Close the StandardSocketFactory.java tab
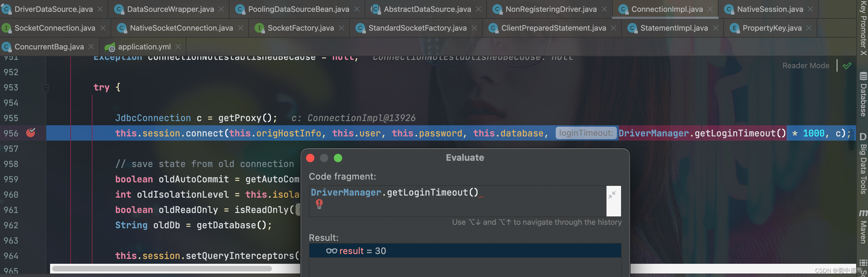The image size is (868, 277). 474,28
